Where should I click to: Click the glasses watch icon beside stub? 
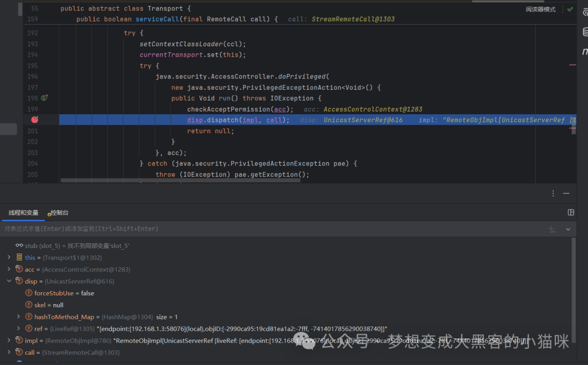click(x=19, y=245)
